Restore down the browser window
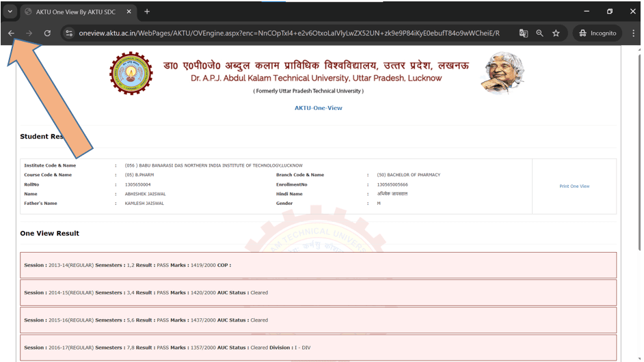Screen dimensions: 644x362 point(610,12)
